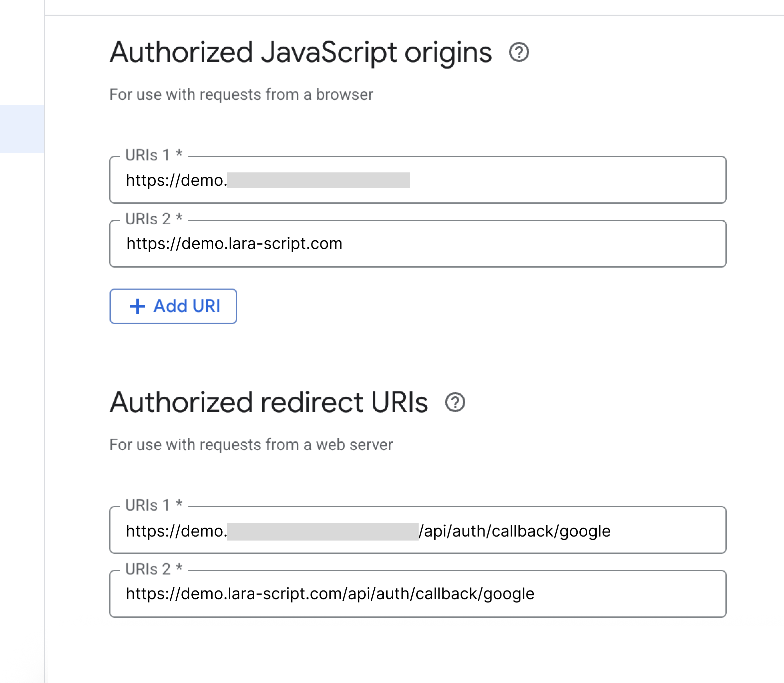784x683 pixels.
Task: Click the plus icon in Add URI
Action: tap(137, 307)
